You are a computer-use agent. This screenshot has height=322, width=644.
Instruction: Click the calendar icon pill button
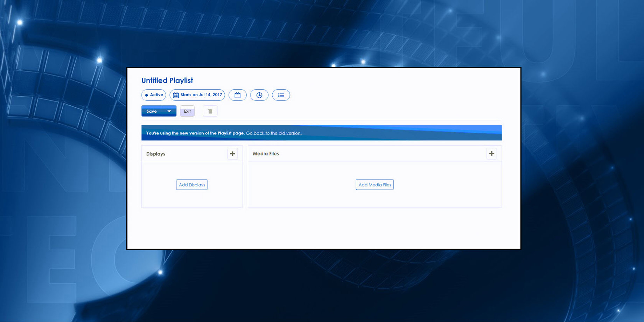(237, 95)
